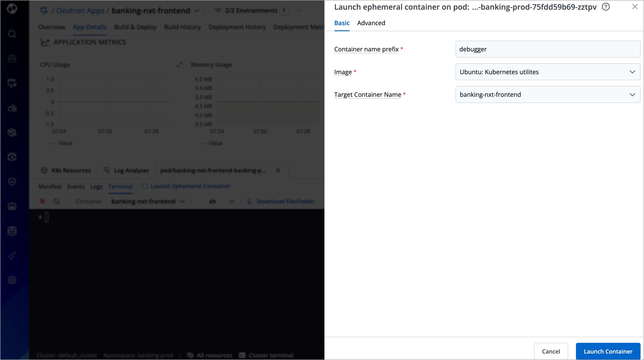Open security shield icon in sidebar
This screenshot has width=644, height=360.
pyautogui.click(x=12, y=182)
